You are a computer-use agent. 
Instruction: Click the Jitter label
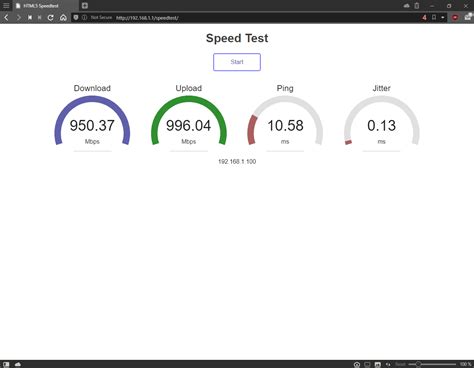click(381, 88)
